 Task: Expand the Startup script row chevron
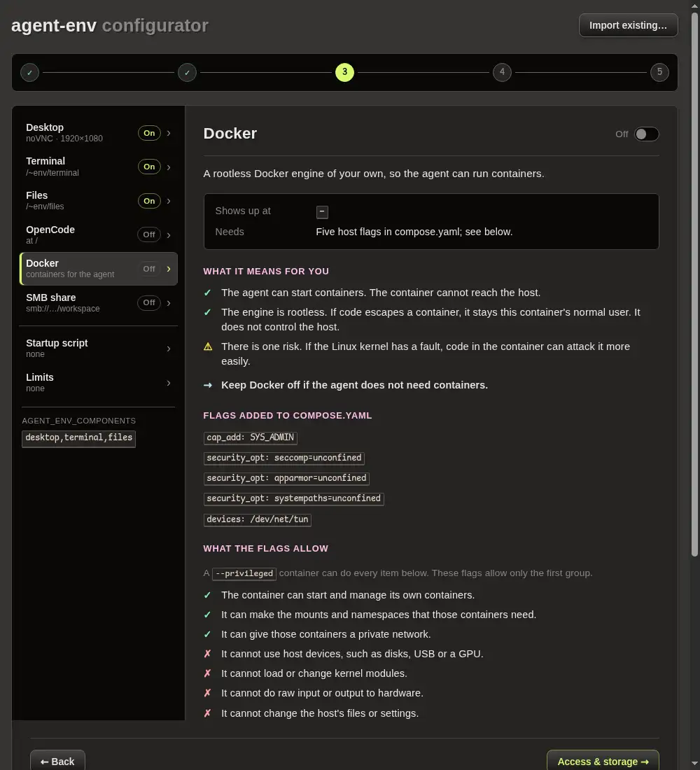169,349
